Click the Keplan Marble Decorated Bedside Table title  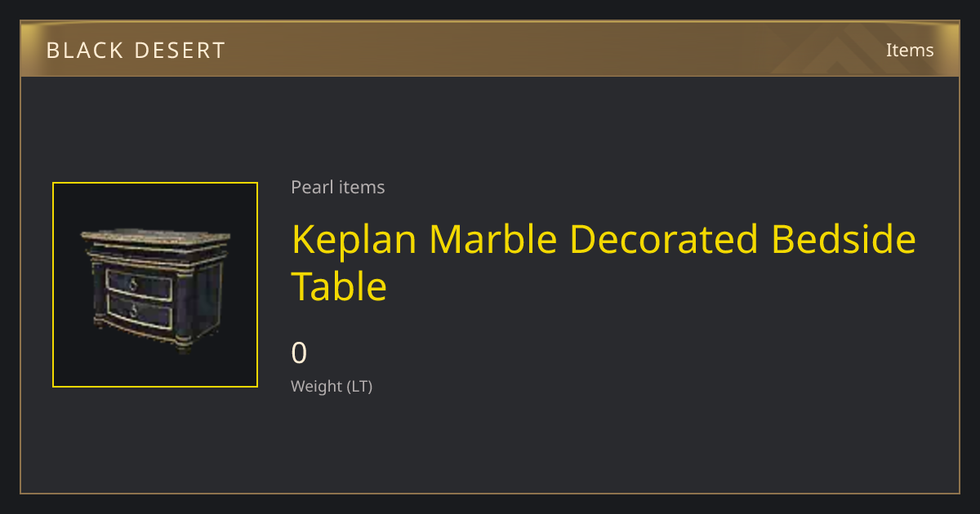pos(604,263)
